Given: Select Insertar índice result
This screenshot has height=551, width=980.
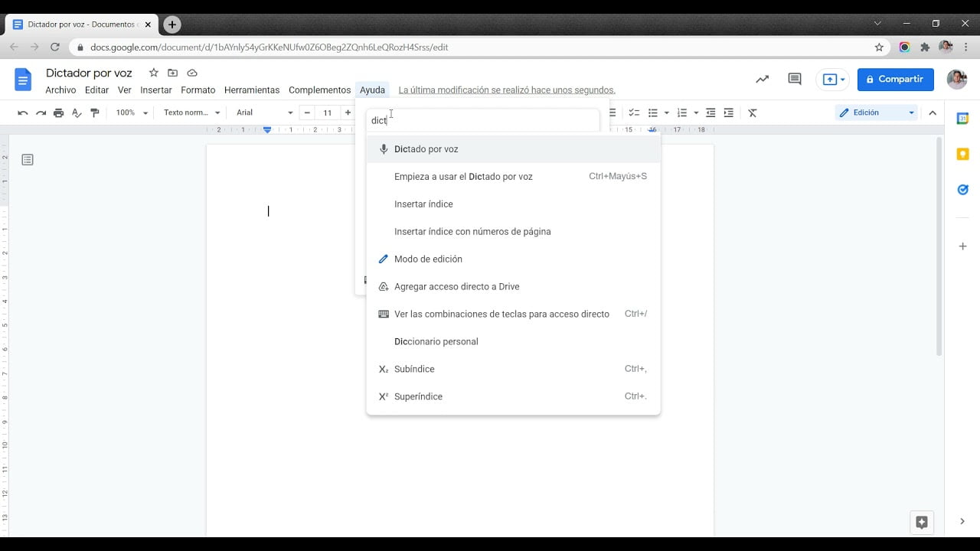Looking at the screenshot, I should click(513, 204).
